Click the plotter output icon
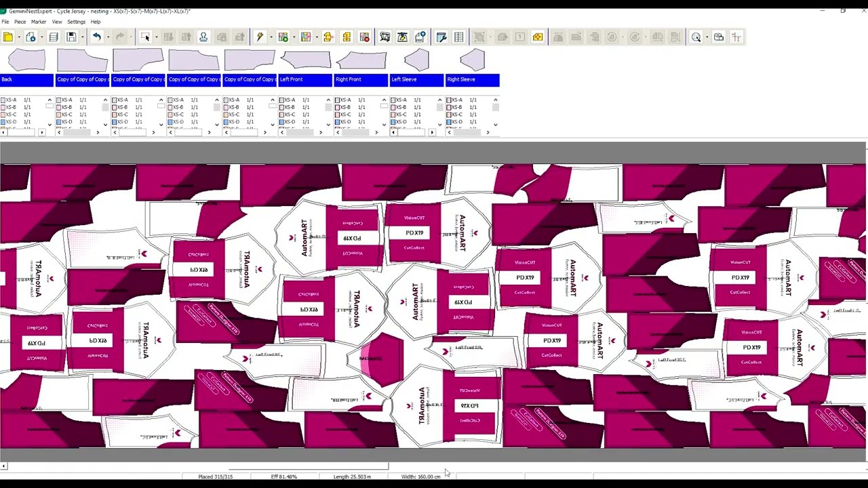This screenshot has height=488, width=868. [384, 37]
